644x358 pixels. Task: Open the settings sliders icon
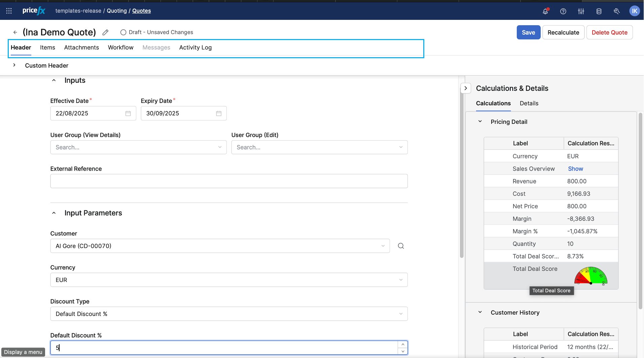(581, 11)
